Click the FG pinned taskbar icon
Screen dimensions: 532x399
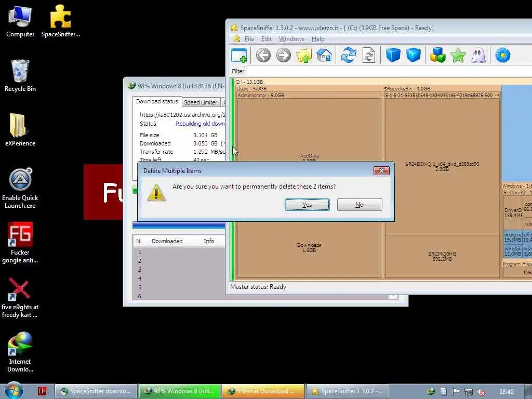(42, 391)
